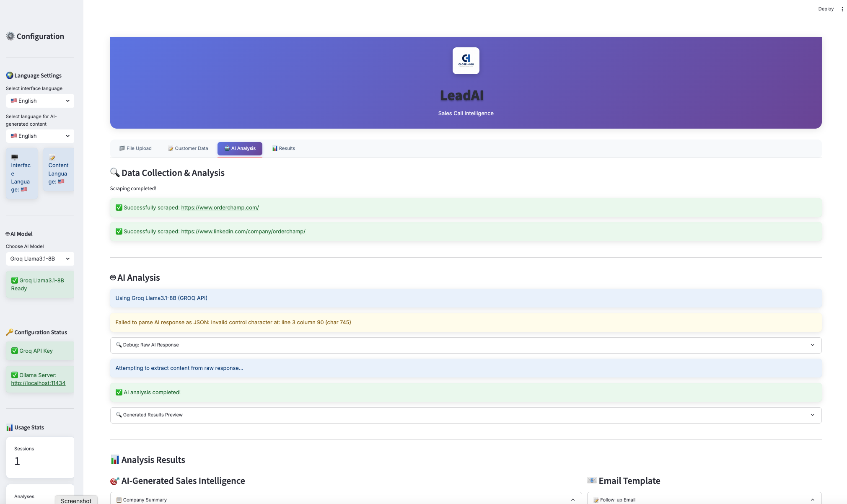Click the target icon beside Sales Intelligence

pyautogui.click(x=115, y=481)
